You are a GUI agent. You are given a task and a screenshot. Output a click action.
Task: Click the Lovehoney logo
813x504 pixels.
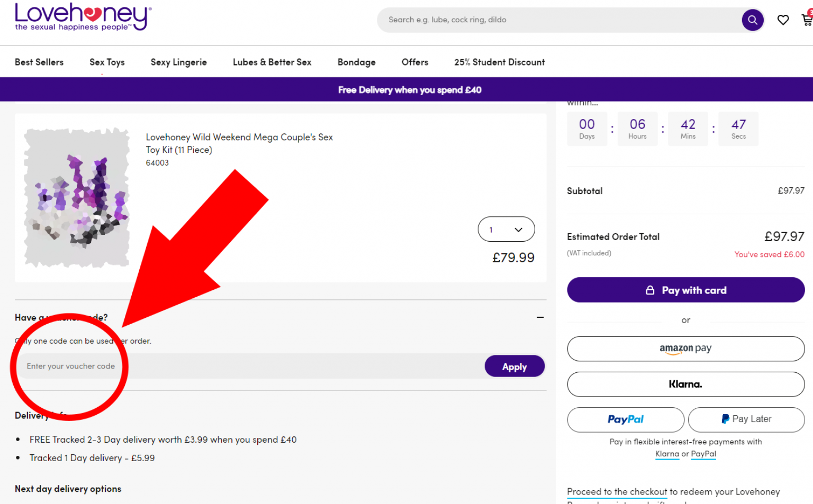83,17
